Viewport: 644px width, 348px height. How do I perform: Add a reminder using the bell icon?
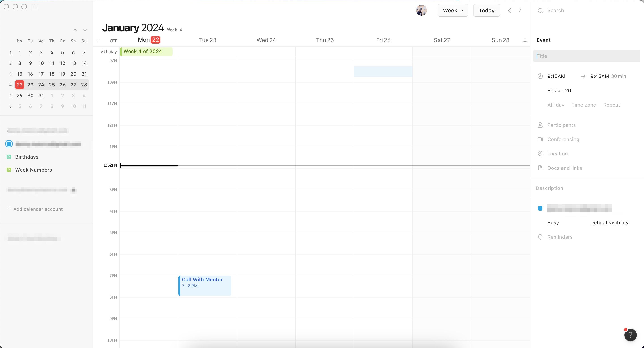(x=540, y=237)
